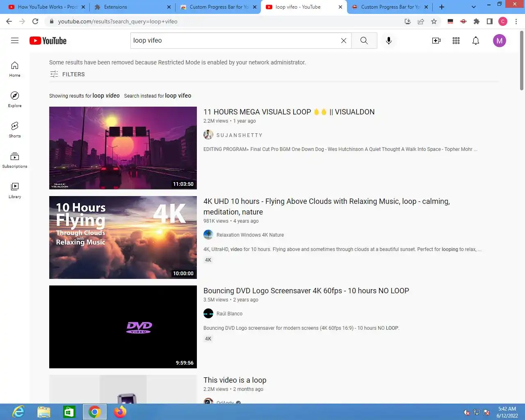The image size is (525, 420).
Task: Open the Chrome three-dot menu
Action: pos(516,21)
